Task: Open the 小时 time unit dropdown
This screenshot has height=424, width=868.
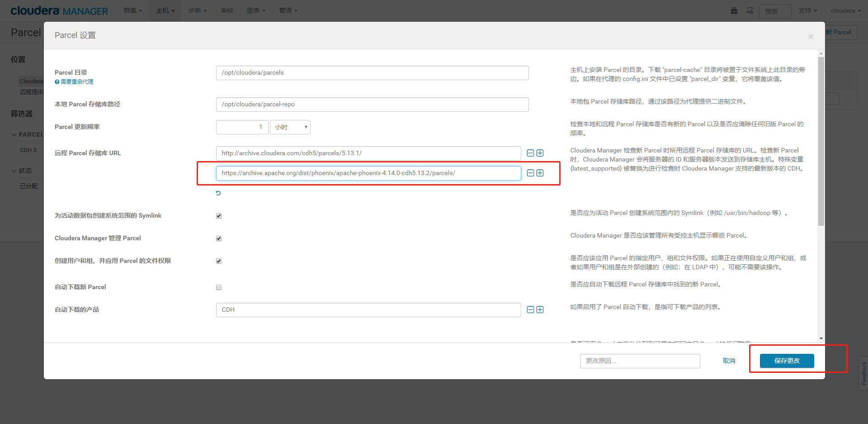Action: point(290,127)
